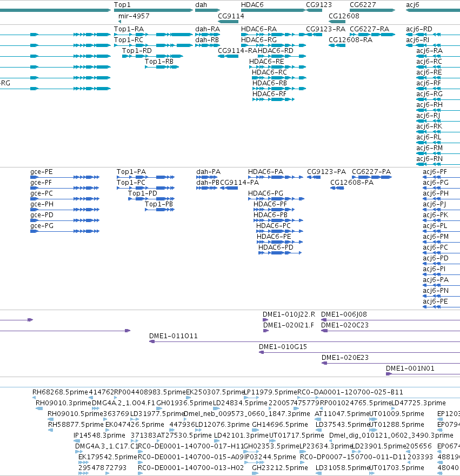Click the DME1-011O11 BAC label
The image size is (460, 476).
(174, 336)
